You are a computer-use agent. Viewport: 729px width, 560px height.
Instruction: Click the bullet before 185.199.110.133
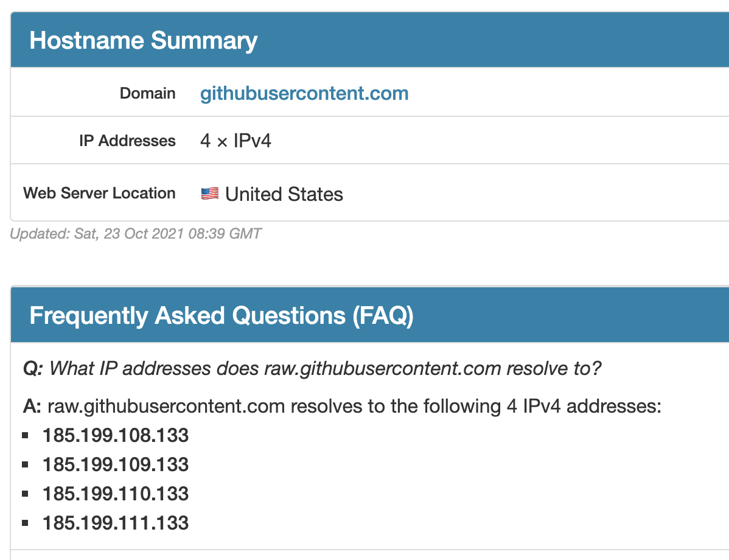pyautogui.click(x=26, y=494)
